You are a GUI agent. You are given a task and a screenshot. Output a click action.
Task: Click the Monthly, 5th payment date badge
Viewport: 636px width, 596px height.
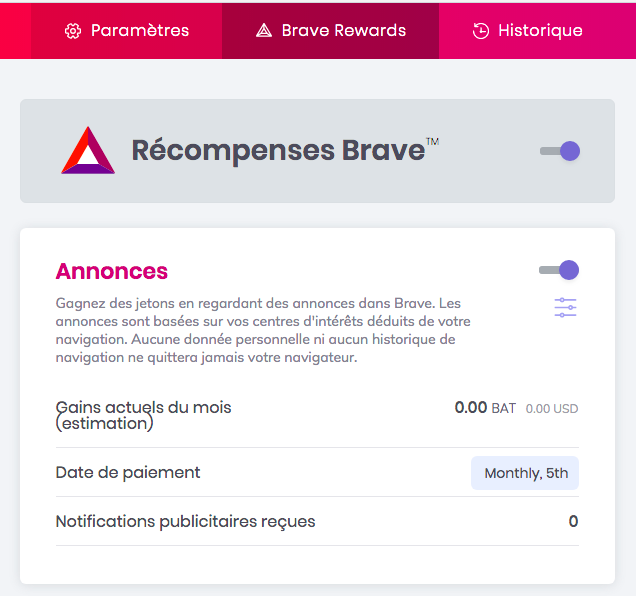[525, 473]
